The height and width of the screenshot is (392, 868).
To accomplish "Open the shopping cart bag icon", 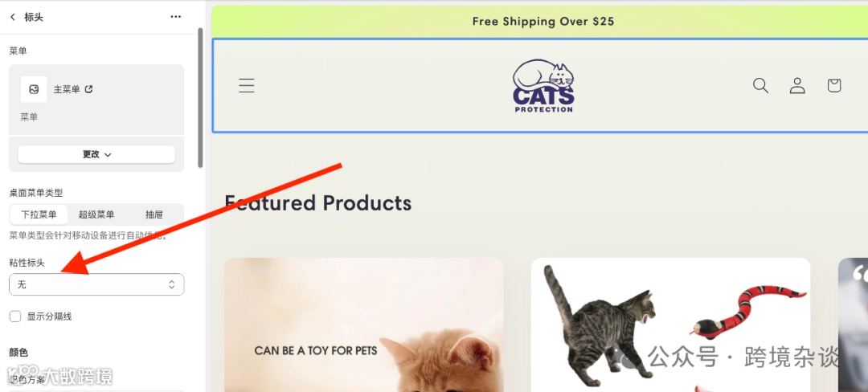I will [834, 86].
